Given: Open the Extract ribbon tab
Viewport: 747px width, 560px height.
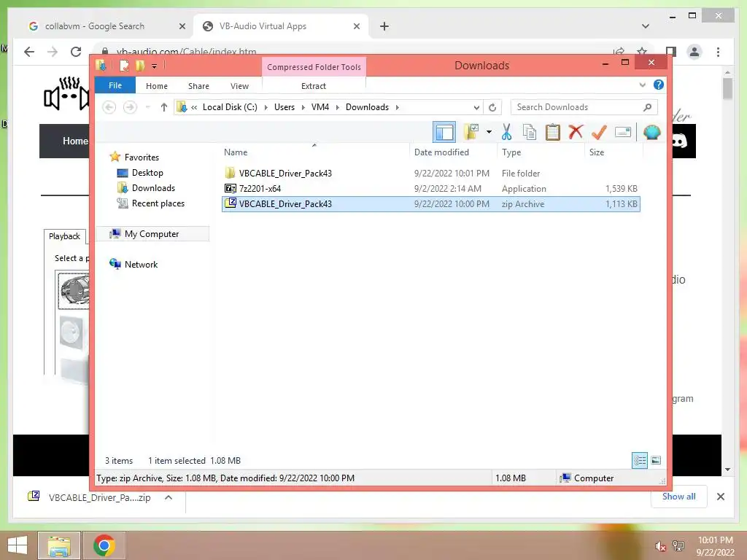Looking at the screenshot, I should click(x=314, y=86).
